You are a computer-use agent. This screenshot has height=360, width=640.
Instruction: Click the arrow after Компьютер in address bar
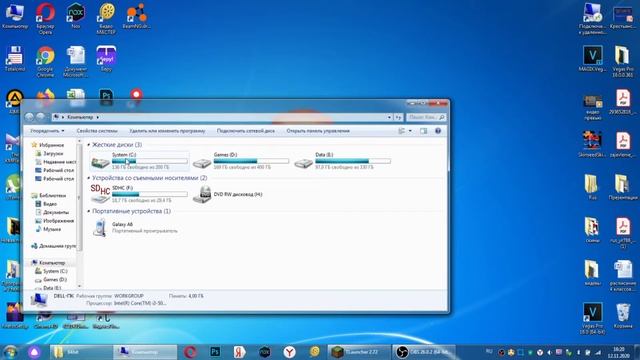pos(98,117)
